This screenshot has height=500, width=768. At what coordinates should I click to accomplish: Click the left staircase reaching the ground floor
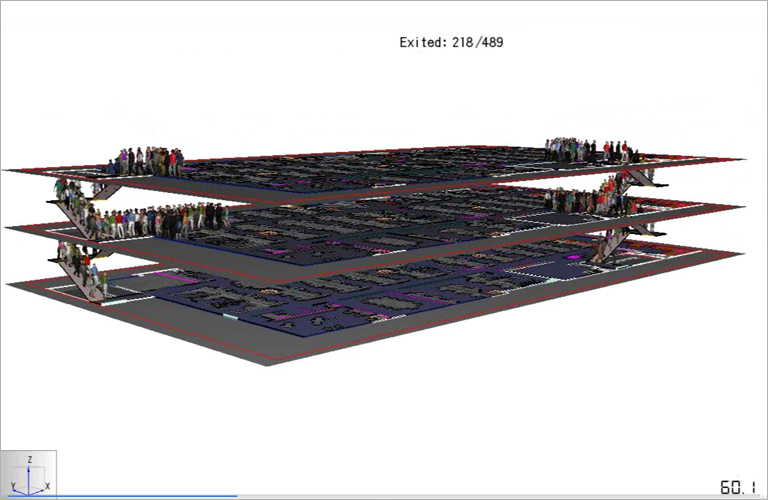coord(79,274)
